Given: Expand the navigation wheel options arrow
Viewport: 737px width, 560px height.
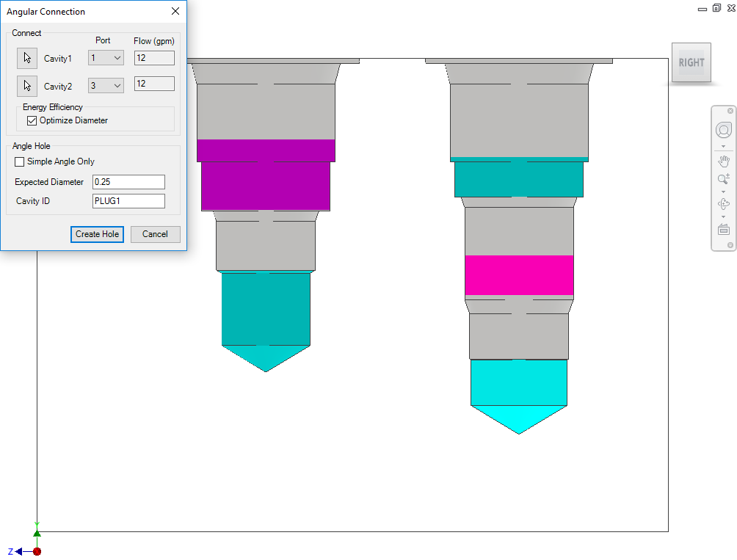Looking at the screenshot, I should (x=723, y=147).
